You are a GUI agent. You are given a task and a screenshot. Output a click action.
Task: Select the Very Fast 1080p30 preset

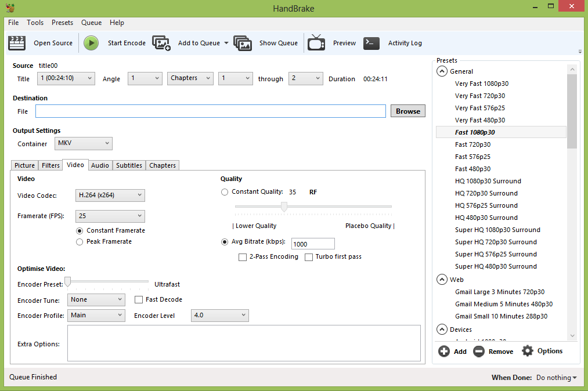(x=482, y=84)
